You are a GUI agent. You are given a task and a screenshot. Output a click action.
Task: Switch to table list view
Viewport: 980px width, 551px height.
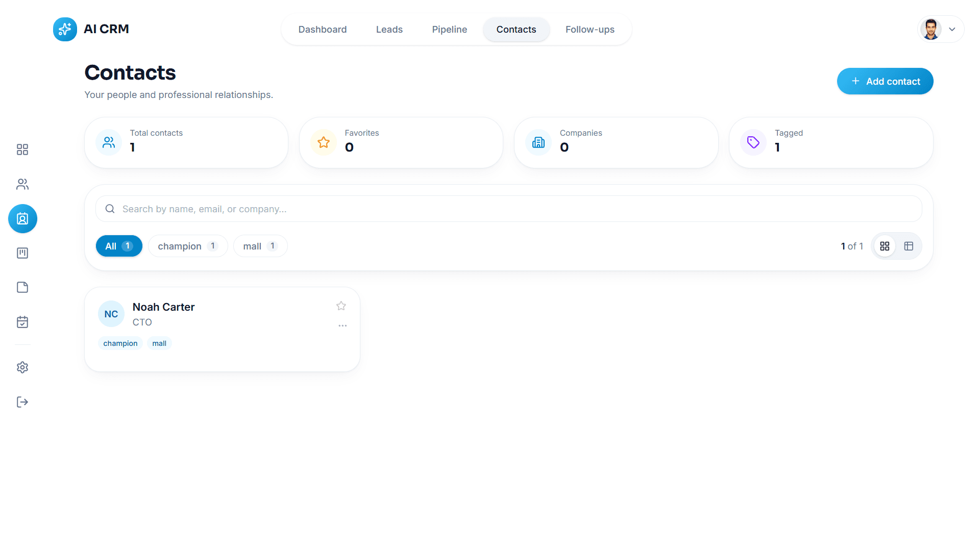909,246
